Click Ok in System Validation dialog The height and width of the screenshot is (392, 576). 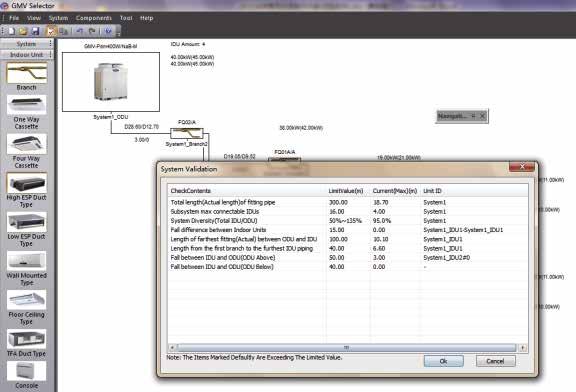443,361
